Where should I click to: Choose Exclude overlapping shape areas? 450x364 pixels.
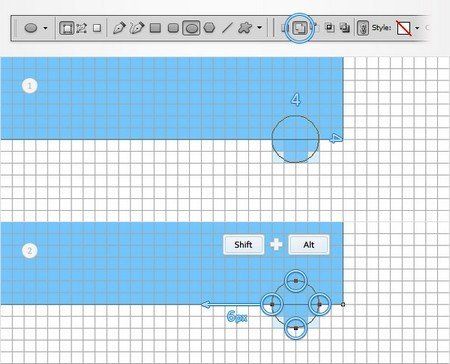[345, 28]
